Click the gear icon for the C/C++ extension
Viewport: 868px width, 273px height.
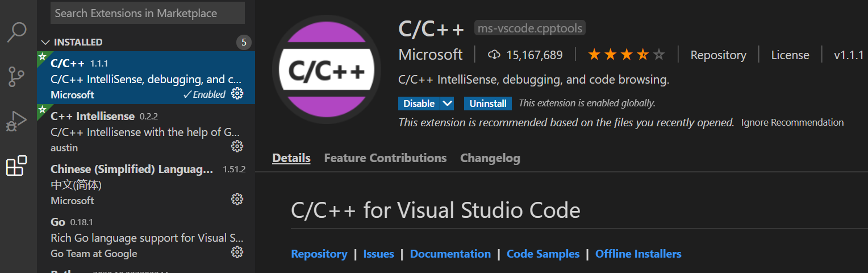point(237,94)
